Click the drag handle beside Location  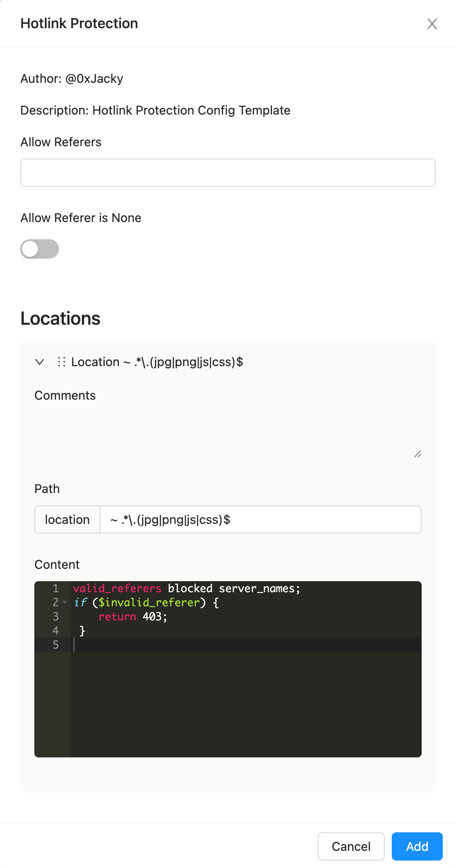coord(62,362)
